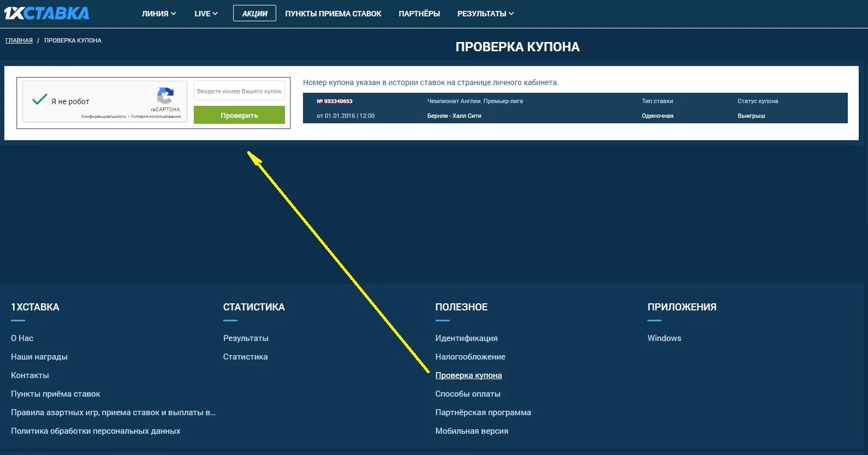Open the 'Партнёрская программа' footer link
The height and width of the screenshot is (455, 868).
click(x=483, y=412)
